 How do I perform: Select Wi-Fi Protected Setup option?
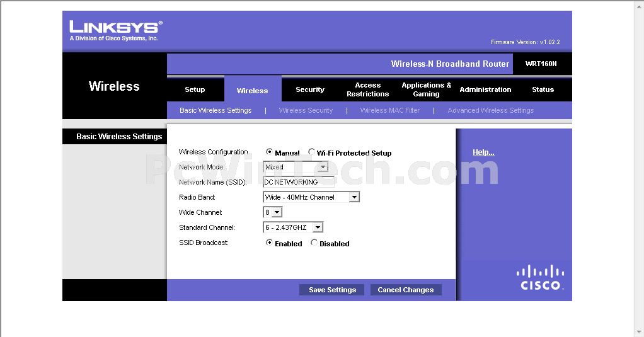coord(311,152)
